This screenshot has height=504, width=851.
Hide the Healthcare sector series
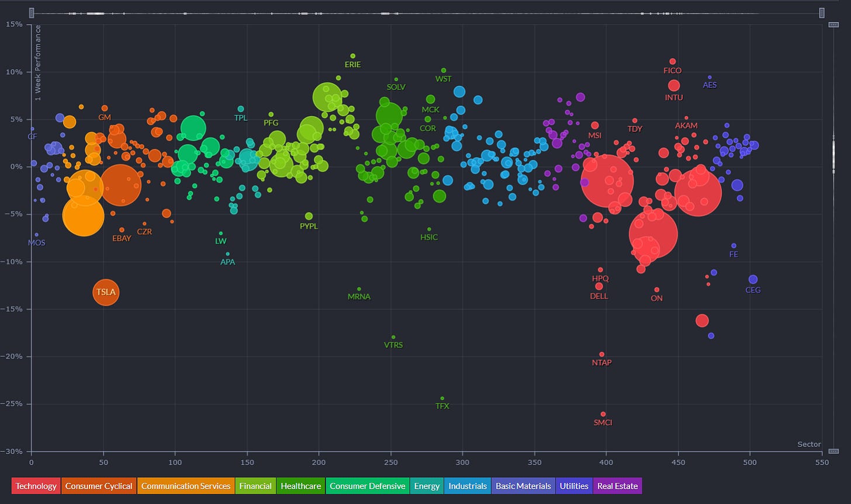point(300,486)
